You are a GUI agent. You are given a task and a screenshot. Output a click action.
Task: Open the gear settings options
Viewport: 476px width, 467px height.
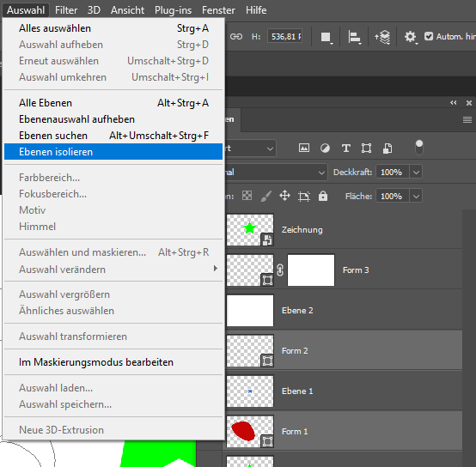(411, 37)
